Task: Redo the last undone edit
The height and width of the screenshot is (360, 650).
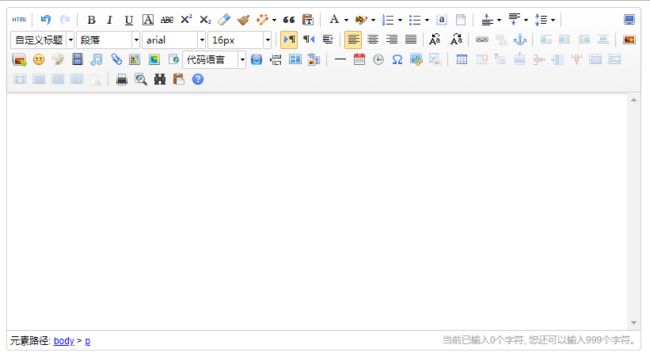Action: 65,19
